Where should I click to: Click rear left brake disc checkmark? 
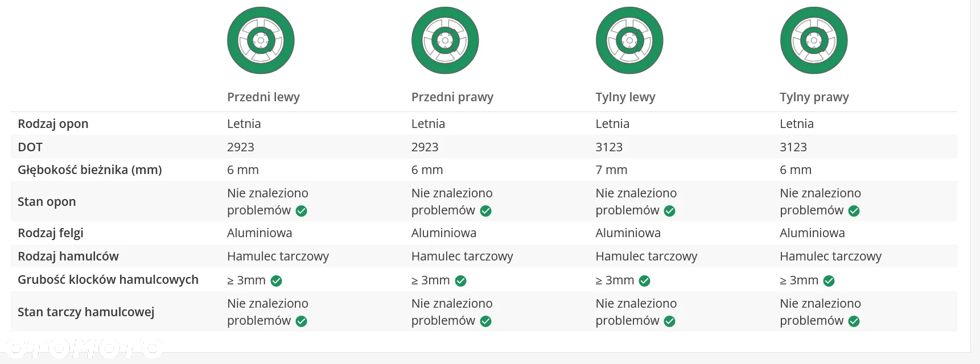[x=670, y=321]
